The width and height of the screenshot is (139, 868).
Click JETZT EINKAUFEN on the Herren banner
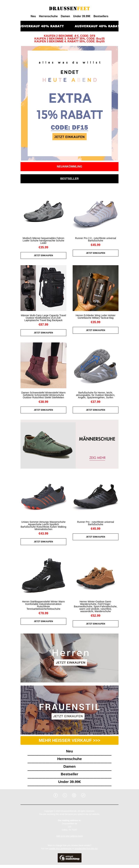coord(71,662)
